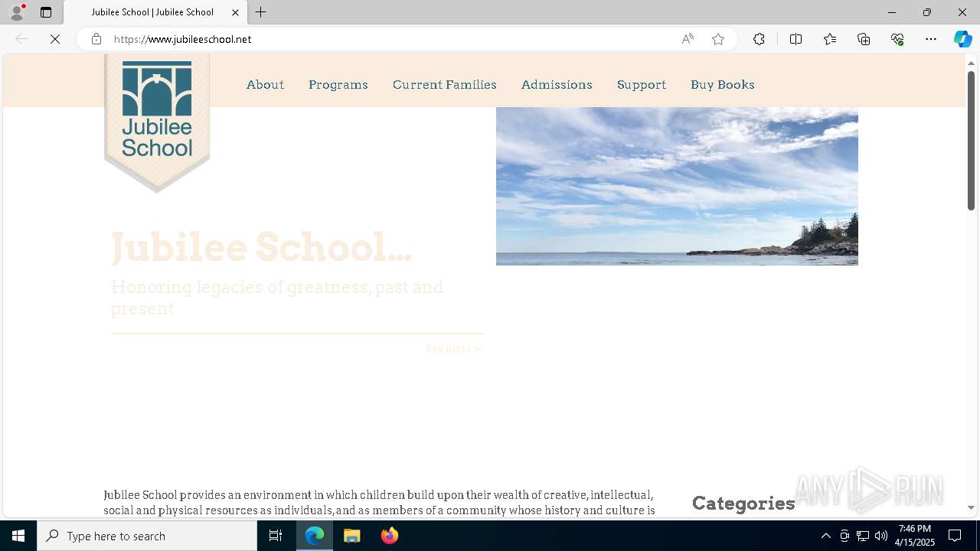Open the Support menu
This screenshot has width=980, height=551.
(642, 85)
